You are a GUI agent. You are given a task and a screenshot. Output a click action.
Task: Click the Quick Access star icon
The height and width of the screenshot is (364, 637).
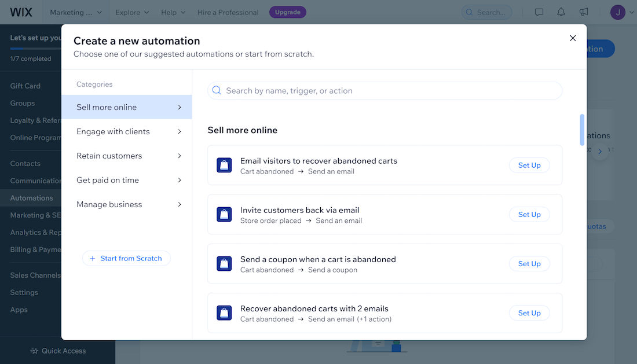coord(34,351)
